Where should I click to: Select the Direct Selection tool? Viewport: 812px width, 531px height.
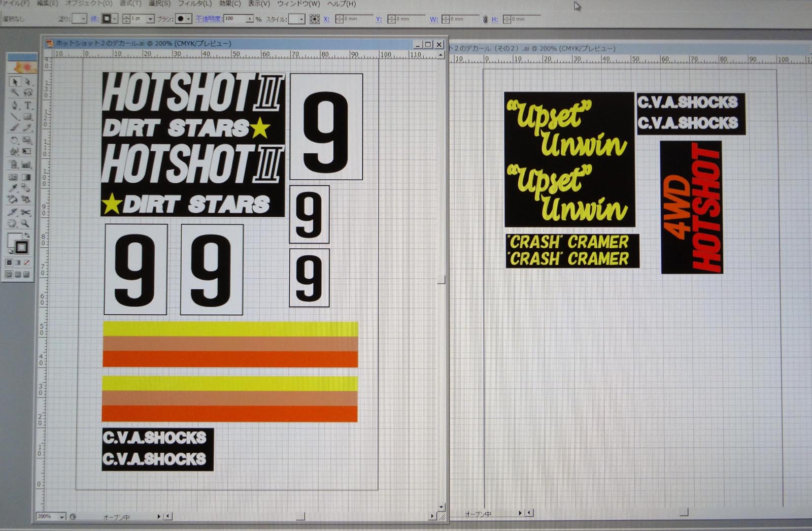click(27, 82)
